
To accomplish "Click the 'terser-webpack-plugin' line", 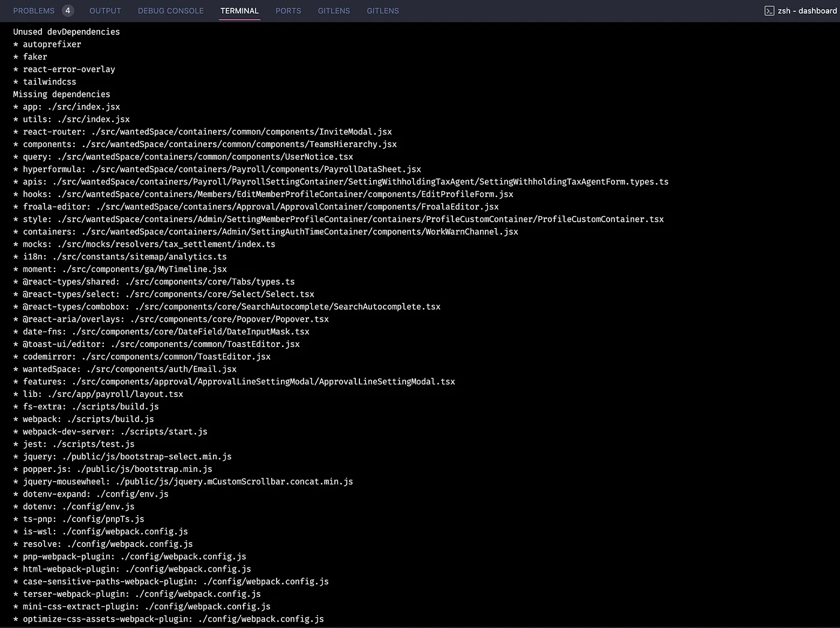I will 137,594.
